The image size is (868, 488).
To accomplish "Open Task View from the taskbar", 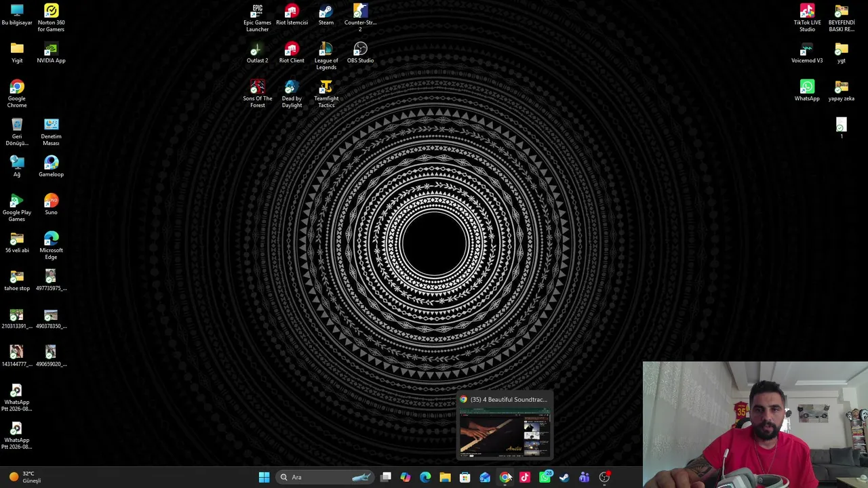I will (386, 477).
